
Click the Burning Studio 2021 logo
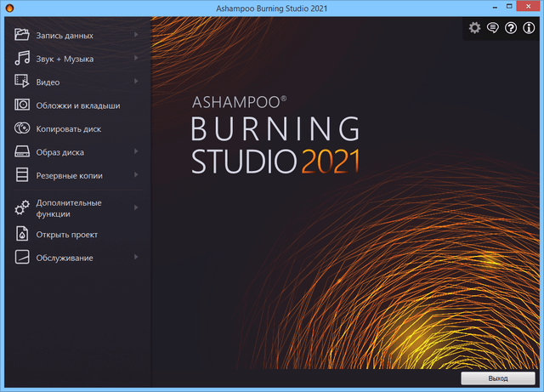click(275, 136)
